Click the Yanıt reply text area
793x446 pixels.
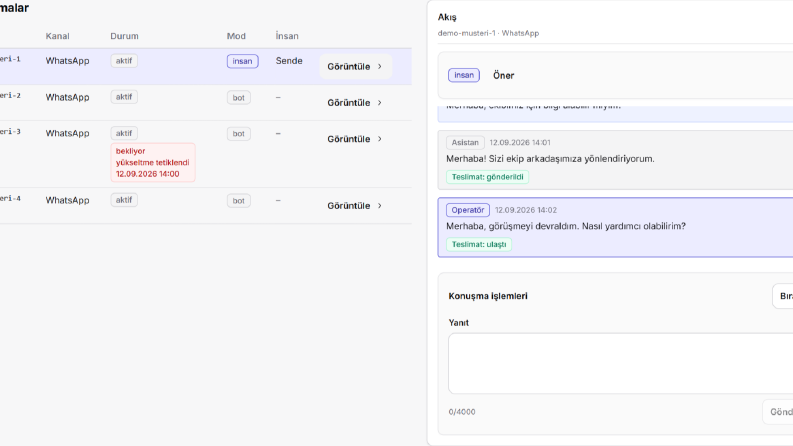pos(621,363)
